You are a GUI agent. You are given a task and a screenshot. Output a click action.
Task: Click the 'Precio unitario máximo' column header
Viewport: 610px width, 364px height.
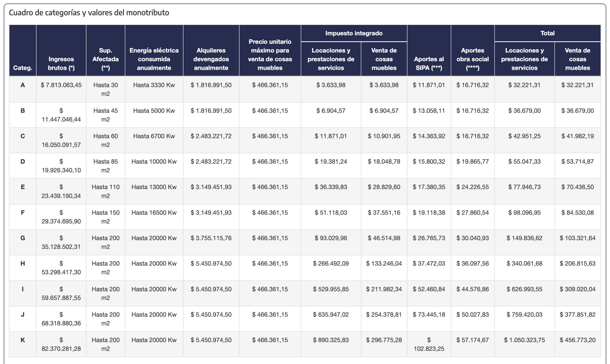point(270,55)
